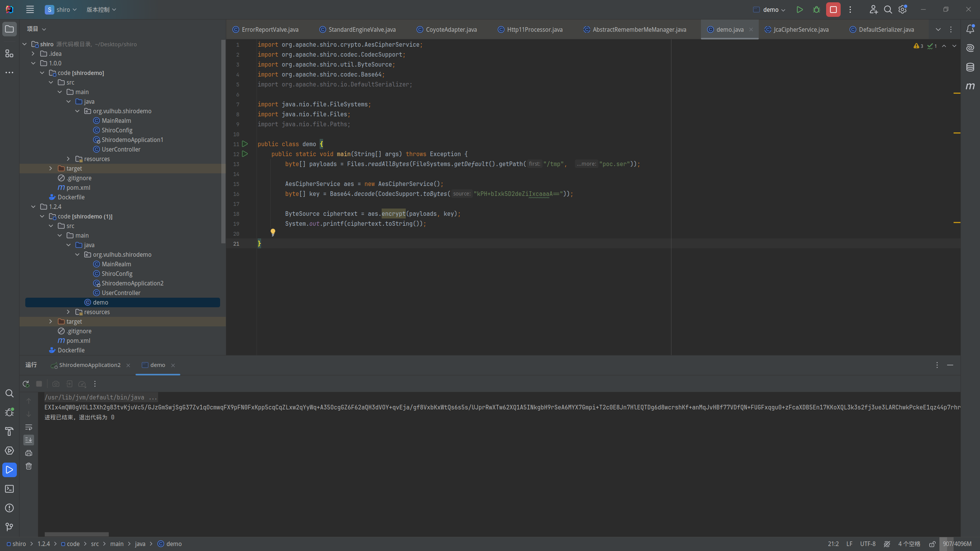The width and height of the screenshot is (980, 551).
Task: Open the UTF-8 encoding selector
Action: pos(868,544)
